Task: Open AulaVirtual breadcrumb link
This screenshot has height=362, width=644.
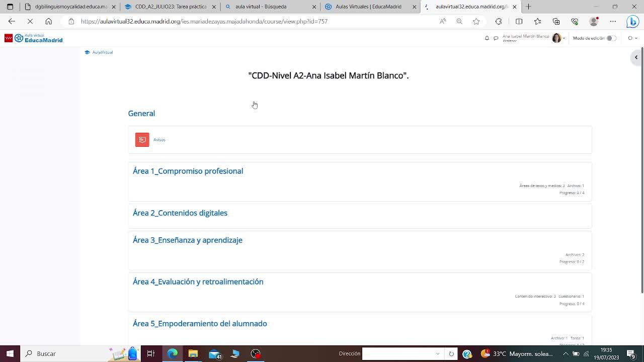Action: tap(102, 52)
